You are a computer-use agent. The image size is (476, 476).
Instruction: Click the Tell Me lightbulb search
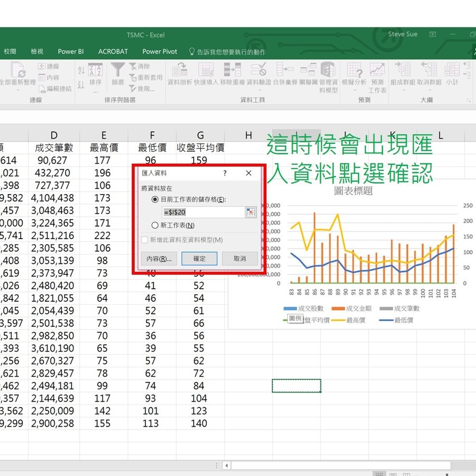click(x=227, y=52)
